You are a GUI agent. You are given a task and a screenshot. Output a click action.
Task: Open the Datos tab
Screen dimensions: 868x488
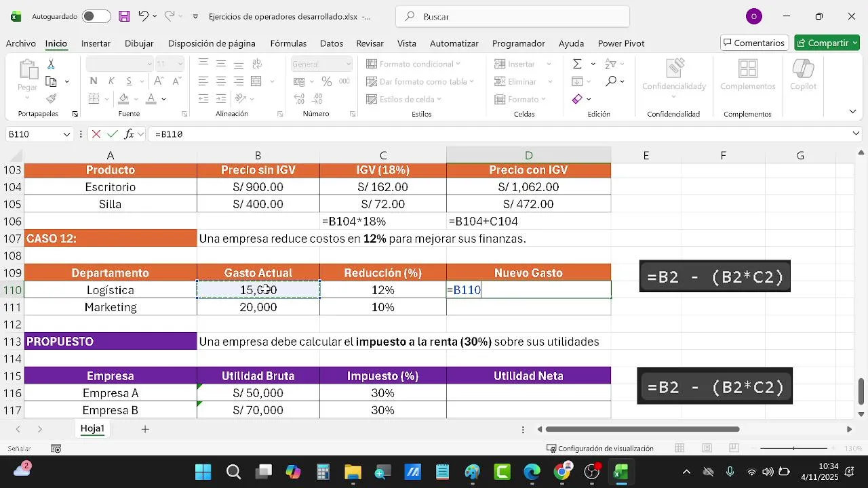tap(332, 43)
